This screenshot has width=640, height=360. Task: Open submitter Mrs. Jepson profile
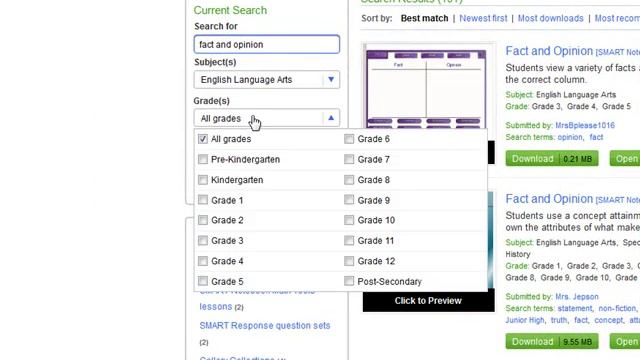pos(577,297)
